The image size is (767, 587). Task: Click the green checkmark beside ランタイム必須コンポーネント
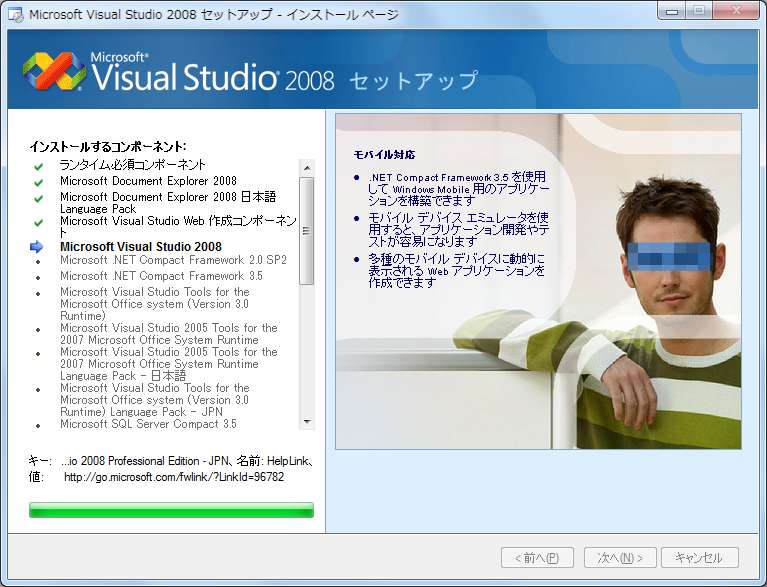click(x=38, y=167)
